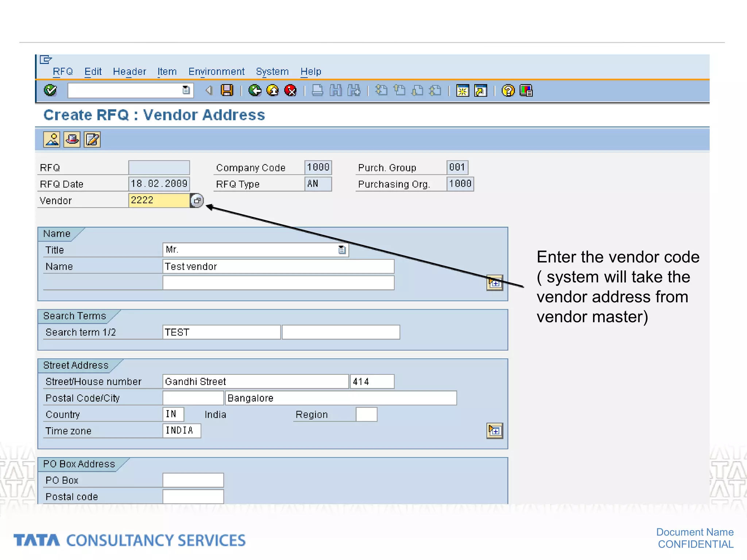The image size is (747, 560).
Task: Click the Create New Session icon
Action: [462, 90]
